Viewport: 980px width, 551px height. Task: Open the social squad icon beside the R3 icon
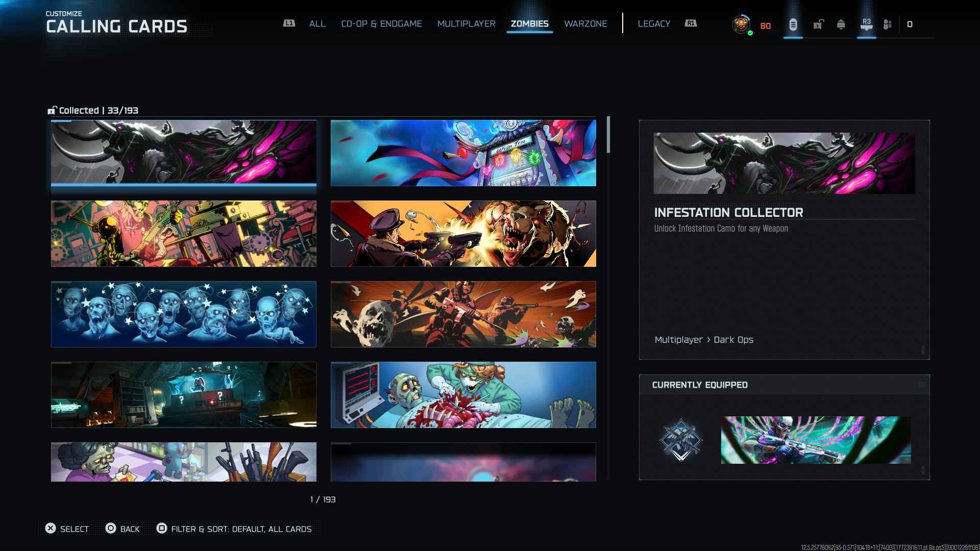888,24
